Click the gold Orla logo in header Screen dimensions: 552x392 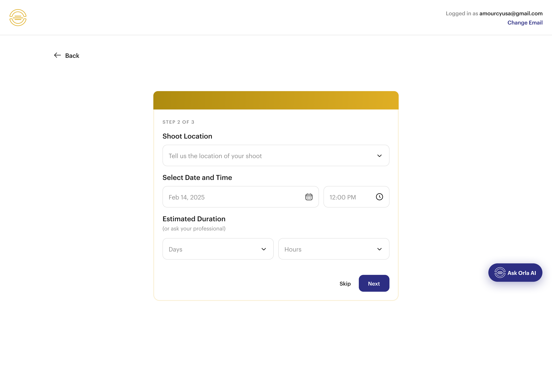18,18
